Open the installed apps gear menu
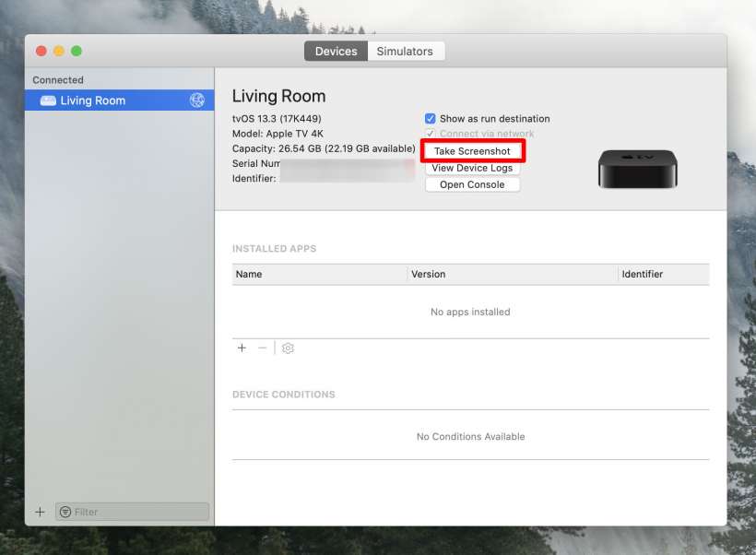This screenshot has height=555, width=756. pyautogui.click(x=288, y=348)
